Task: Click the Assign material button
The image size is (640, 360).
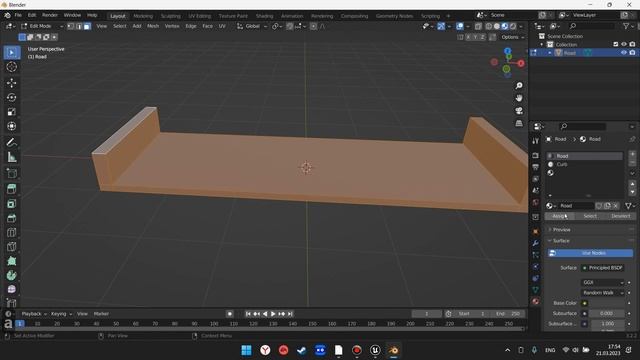Action: (x=560, y=216)
